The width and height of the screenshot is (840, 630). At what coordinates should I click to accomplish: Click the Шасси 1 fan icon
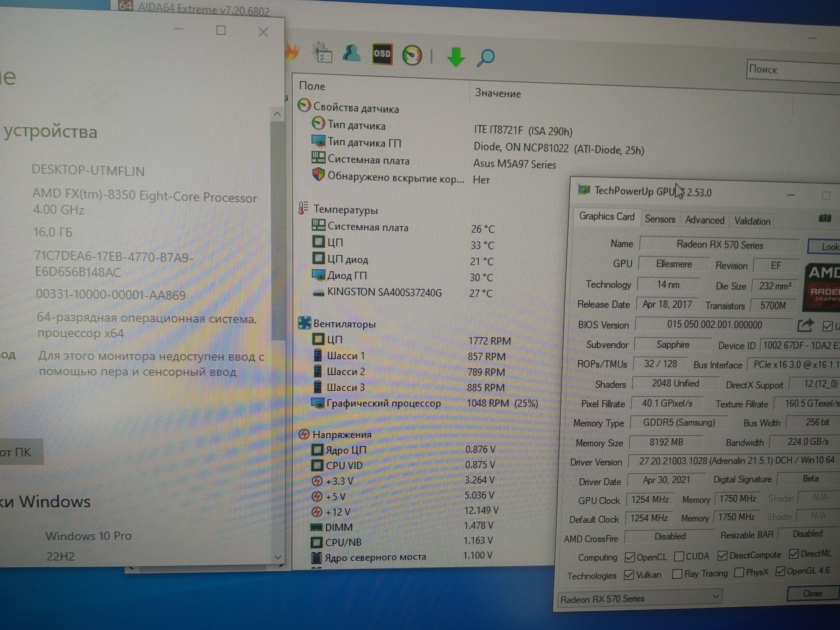point(318,355)
